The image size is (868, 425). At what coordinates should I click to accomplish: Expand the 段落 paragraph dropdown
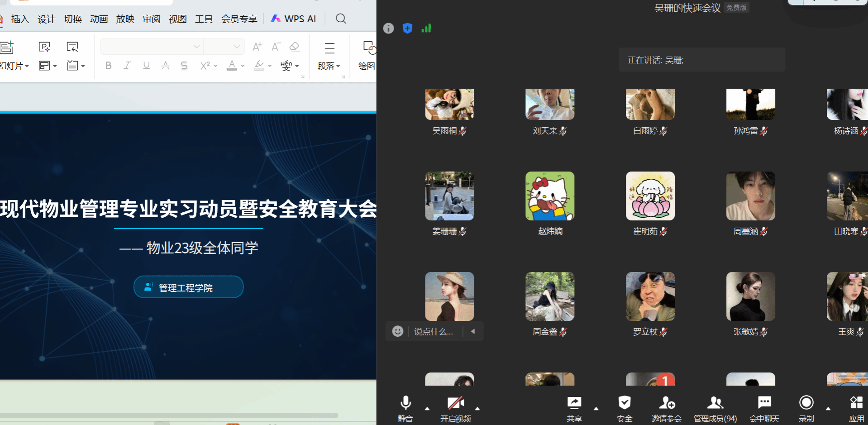pos(329,66)
